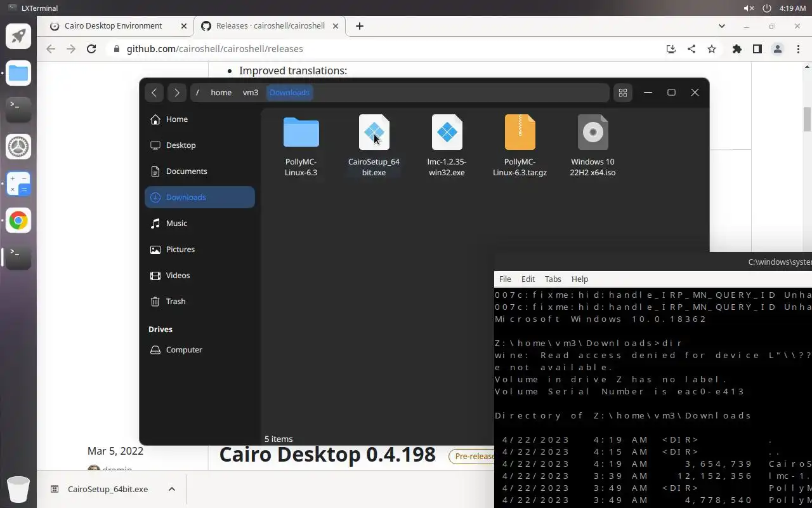Screen dimensions: 812x508
Task: Go to Desktop in file manager sidebar
Action: point(200,145)
